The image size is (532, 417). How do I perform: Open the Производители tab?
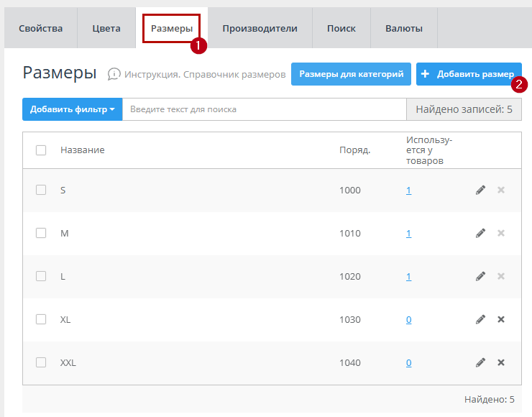pyautogui.click(x=260, y=29)
